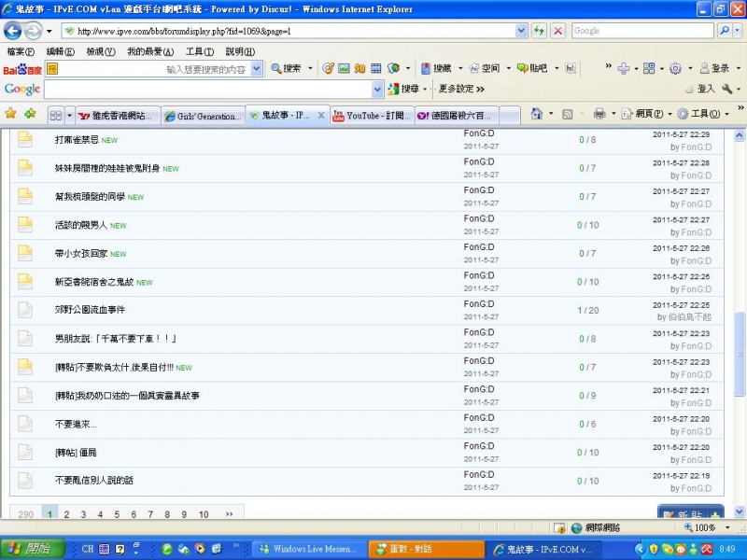Click the RSS feed icon
747x560 pixels.
566,113
